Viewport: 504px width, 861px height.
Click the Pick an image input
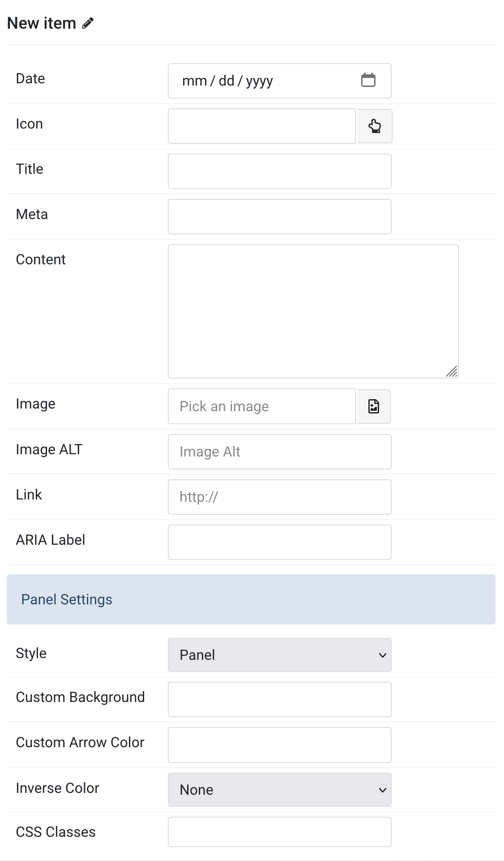262,406
